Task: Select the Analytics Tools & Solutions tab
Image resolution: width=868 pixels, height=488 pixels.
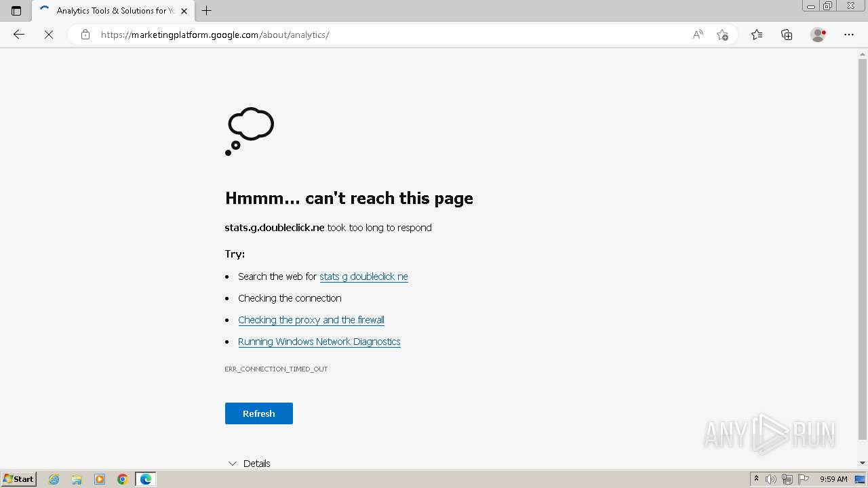Action: point(113,11)
